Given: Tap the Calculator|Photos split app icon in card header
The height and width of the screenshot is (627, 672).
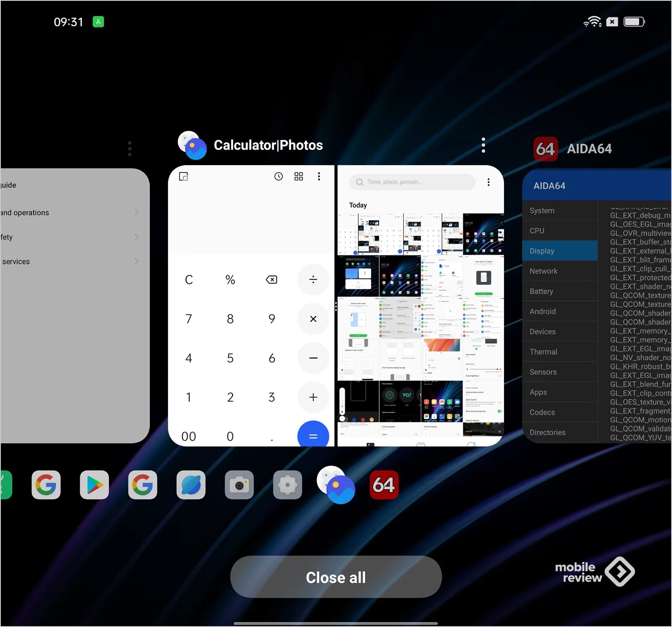Looking at the screenshot, I should point(192,145).
